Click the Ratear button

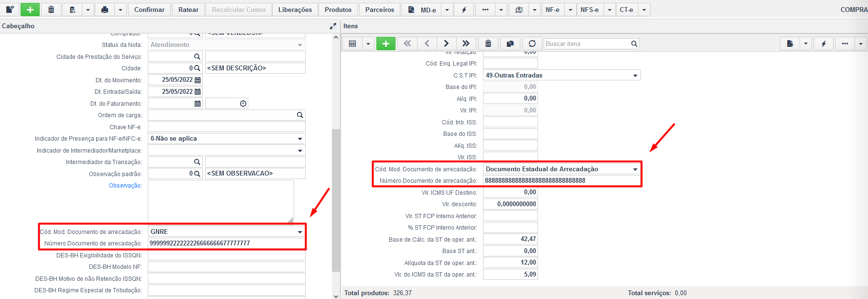click(x=188, y=10)
